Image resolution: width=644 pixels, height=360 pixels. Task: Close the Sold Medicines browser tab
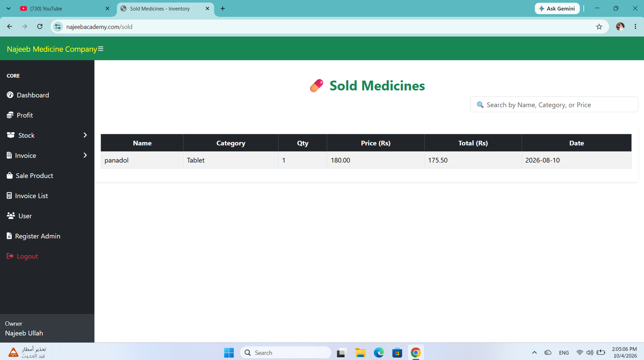click(x=207, y=8)
